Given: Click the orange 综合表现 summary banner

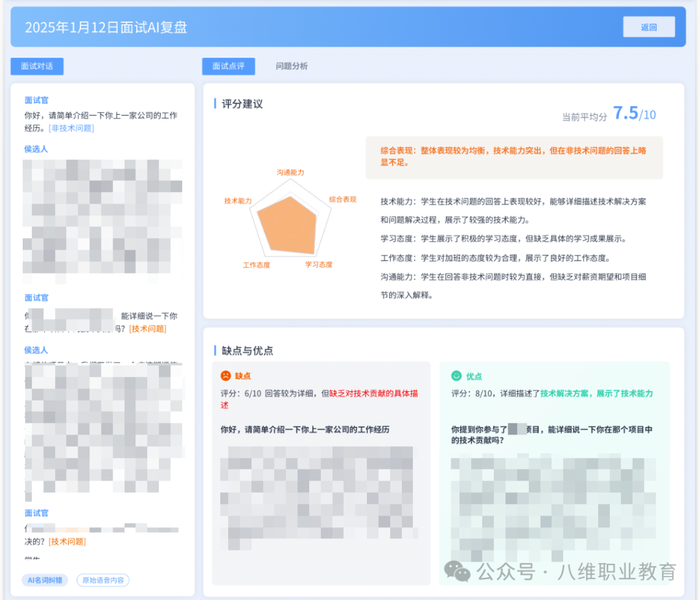Looking at the screenshot, I should click(x=513, y=157).
